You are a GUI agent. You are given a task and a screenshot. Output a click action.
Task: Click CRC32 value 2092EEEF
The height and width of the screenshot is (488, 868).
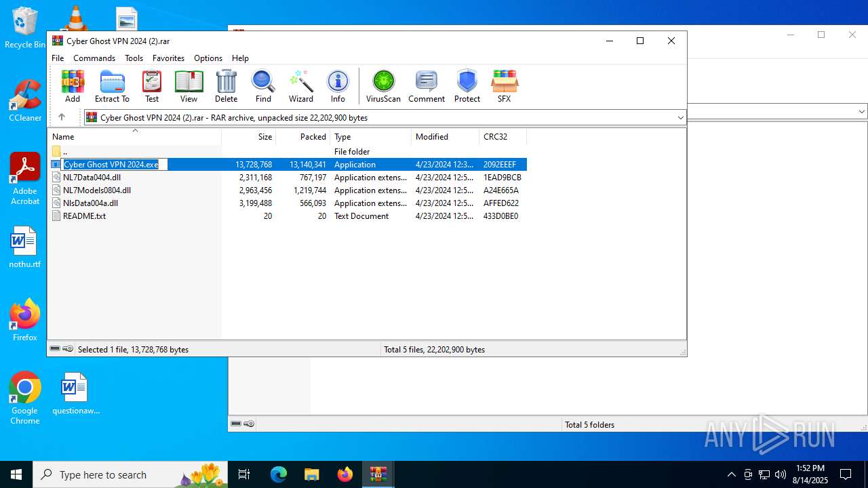coord(500,165)
